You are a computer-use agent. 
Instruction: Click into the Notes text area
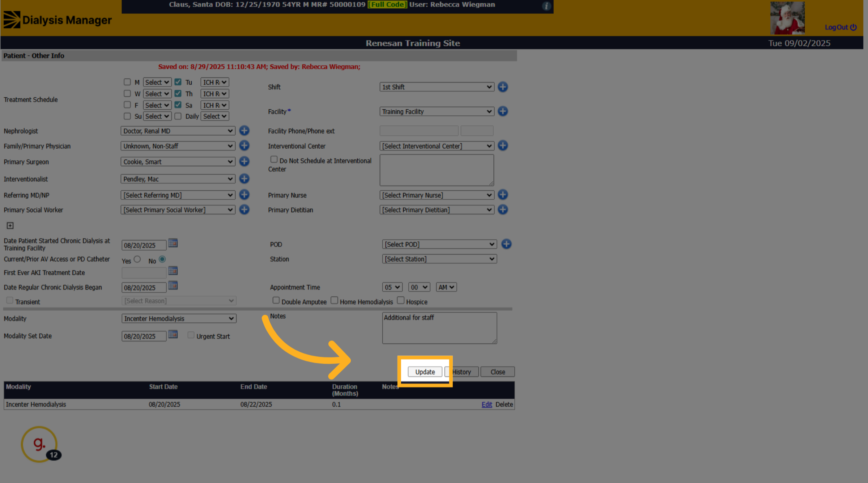[439, 328]
